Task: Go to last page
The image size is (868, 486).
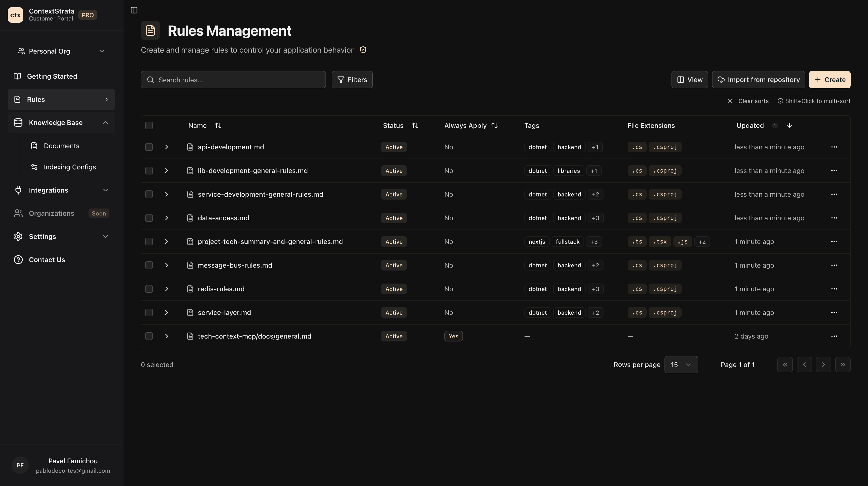Action: (x=843, y=365)
